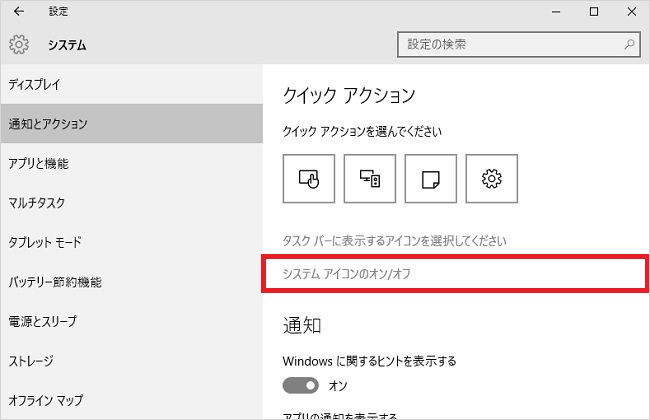Click タスク バーに表示するアイコンを選択してください link

[x=394, y=241]
